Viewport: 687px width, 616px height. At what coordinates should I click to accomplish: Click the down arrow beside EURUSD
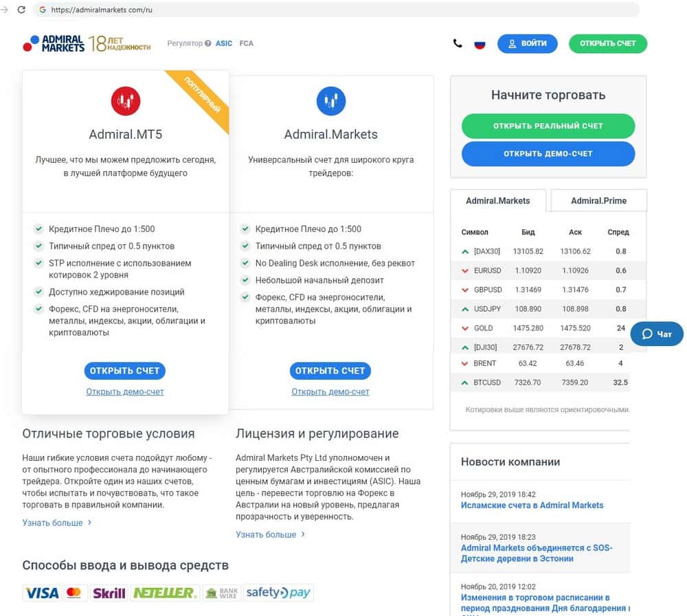(465, 271)
